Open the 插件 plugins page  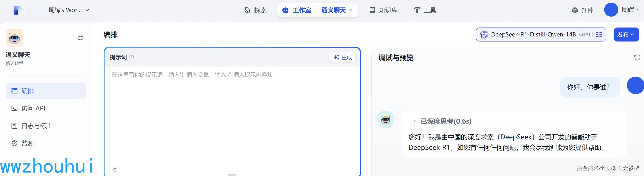(x=583, y=10)
